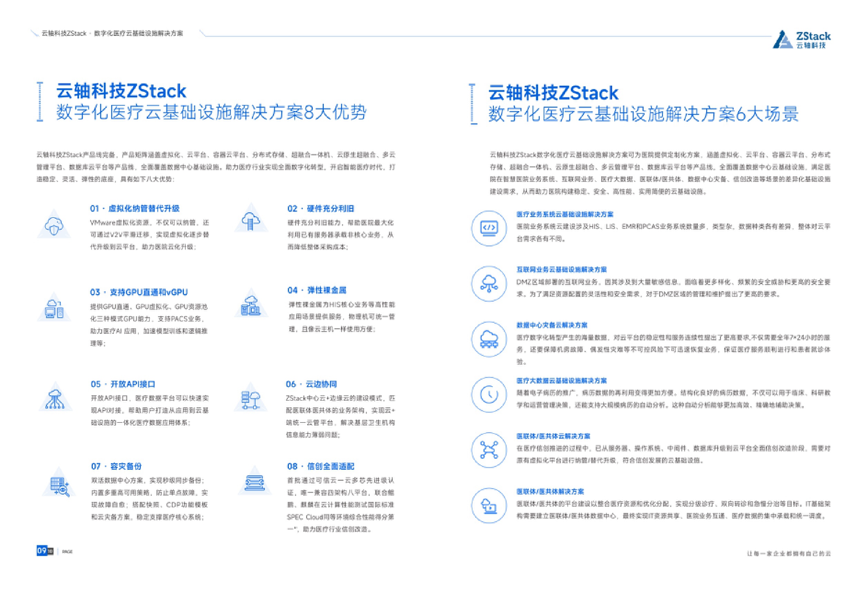Click the heading 01 · 虚拟化纳管替代升级
868x593 pixels.
point(135,208)
